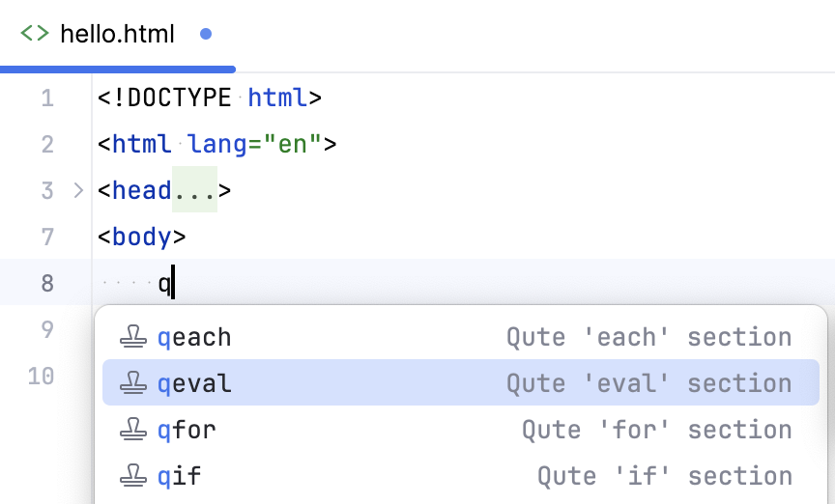The image size is (835, 504).
Task: Click line number 1 in the gutter
Action: tap(48, 98)
